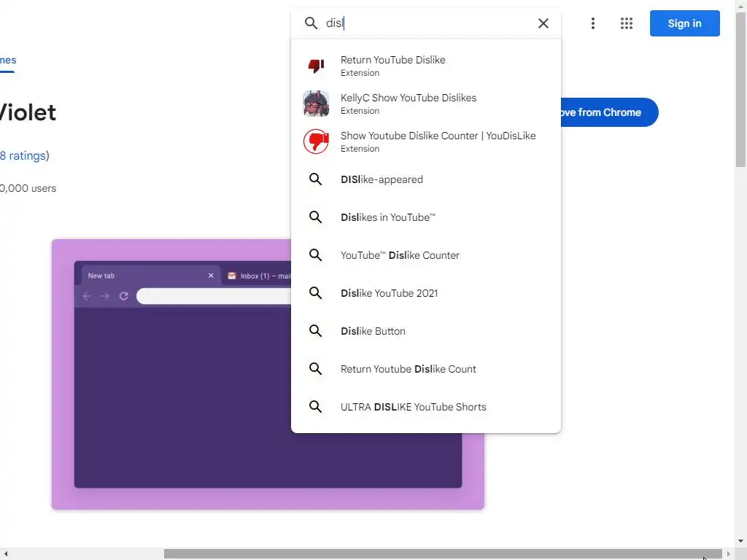The height and width of the screenshot is (560, 747).
Task: Choose Show Youtube Dislike Counter | YouDisLike
Action: click(426, 141)
